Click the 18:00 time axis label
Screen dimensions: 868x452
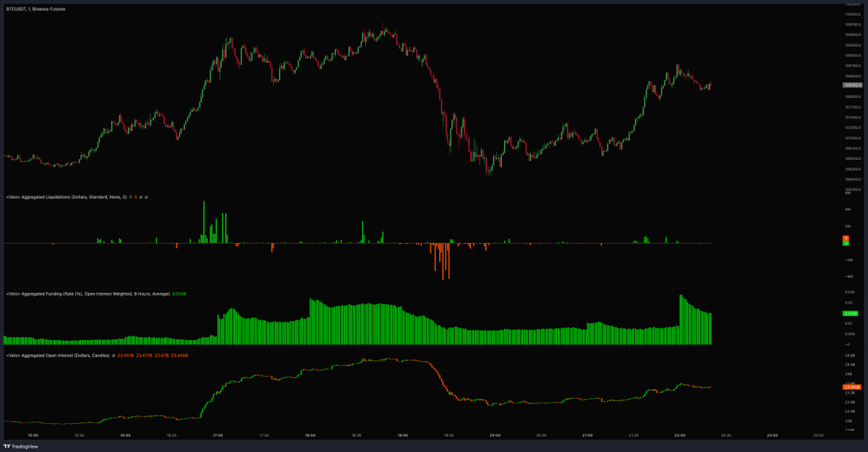click(x=310, y=435)
